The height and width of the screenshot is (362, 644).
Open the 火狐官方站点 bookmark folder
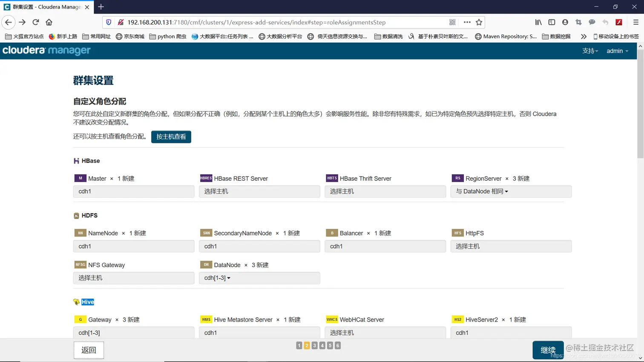tap(24, 37)
